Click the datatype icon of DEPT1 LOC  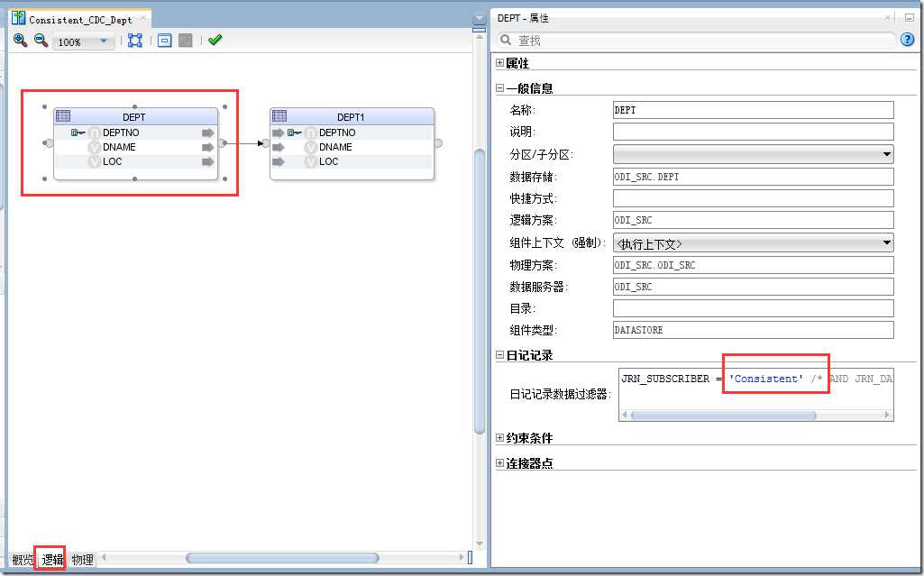pos(310,161)
